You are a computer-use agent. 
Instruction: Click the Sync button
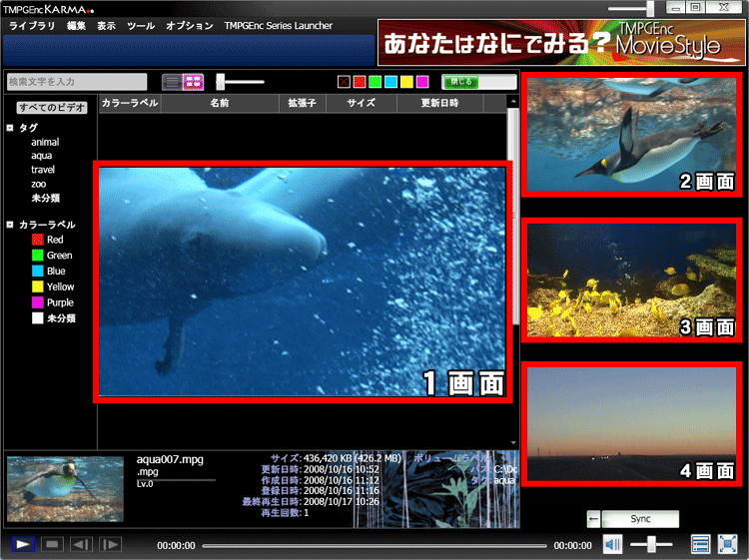point(640,519)
